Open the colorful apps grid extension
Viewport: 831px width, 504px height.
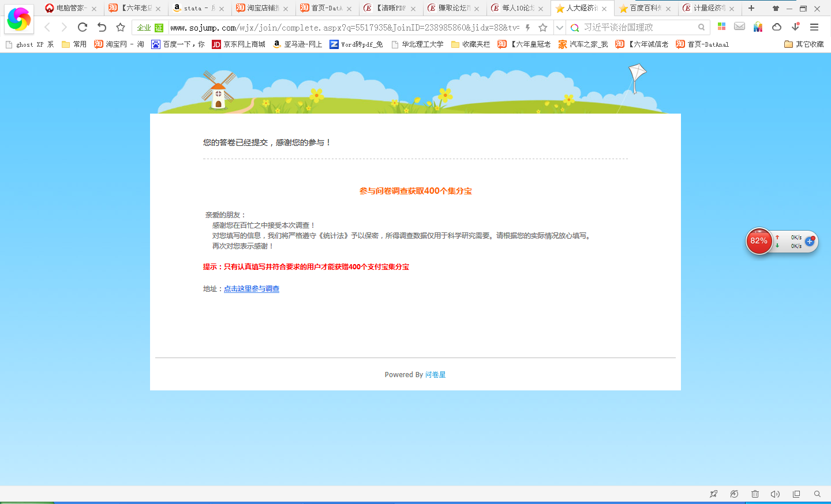point(721,27)
